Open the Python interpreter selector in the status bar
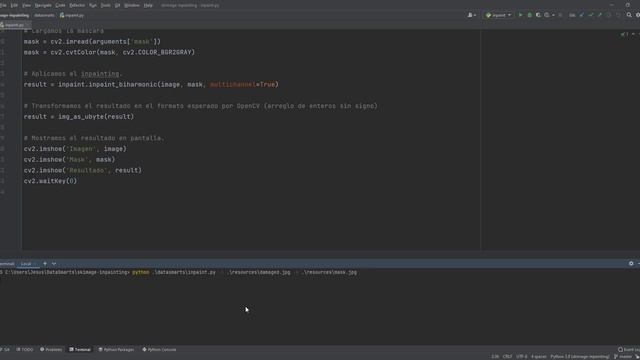This screenshot has width=640, height=360. click(580, 357)
